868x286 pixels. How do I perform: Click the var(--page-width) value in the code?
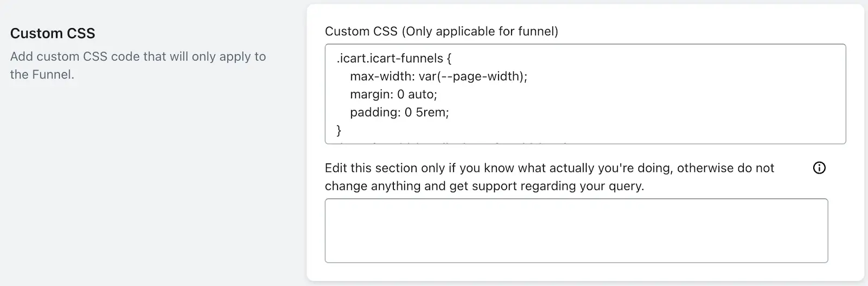pos(473,76)
